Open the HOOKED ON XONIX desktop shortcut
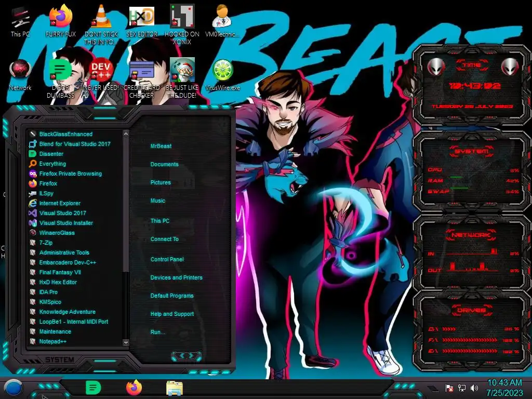532x399 pixels. click(182, 25)
